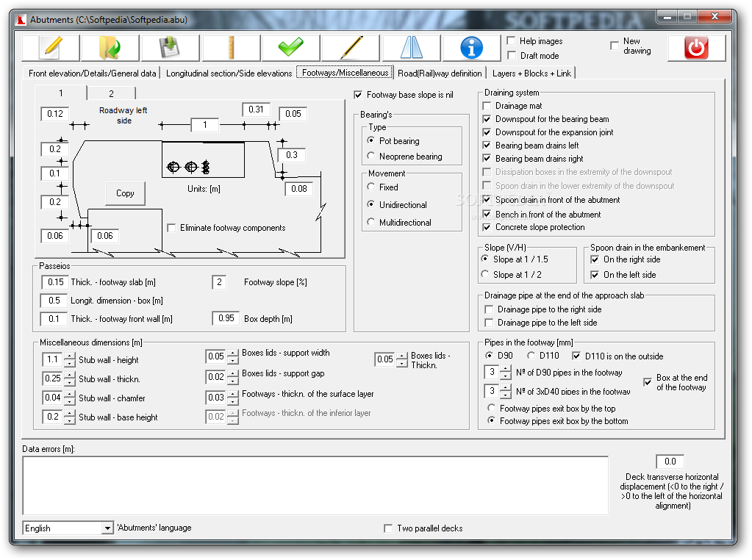Edit Thick. footway front wall field
Image resolution: width=752 pixels, height=560 pixels.
coord(54,319)
